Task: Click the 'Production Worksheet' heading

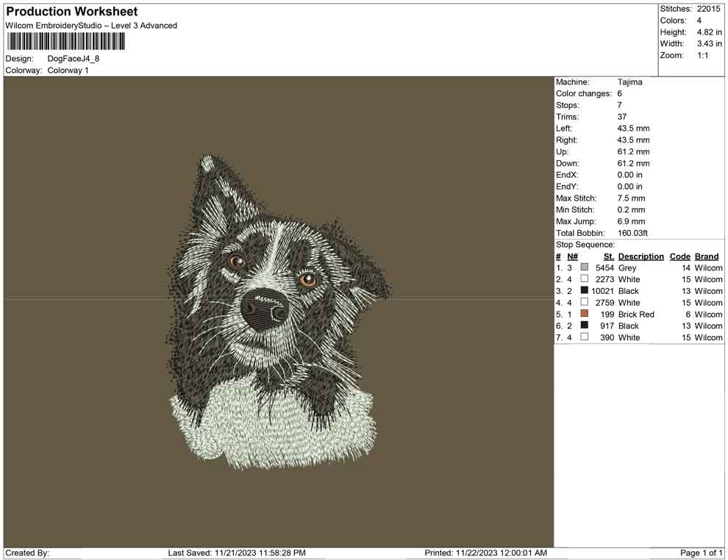Action: [72, 12]
